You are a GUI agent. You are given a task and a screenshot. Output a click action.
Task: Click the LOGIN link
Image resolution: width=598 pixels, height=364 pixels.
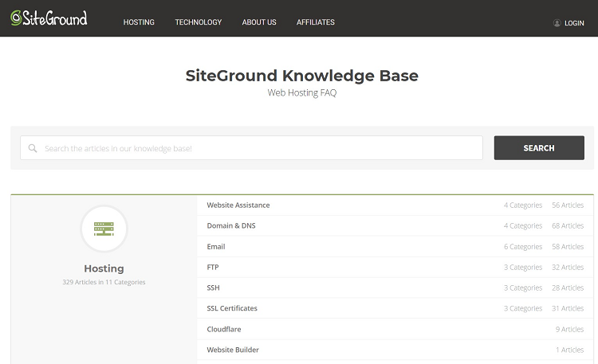coord(574,23)
